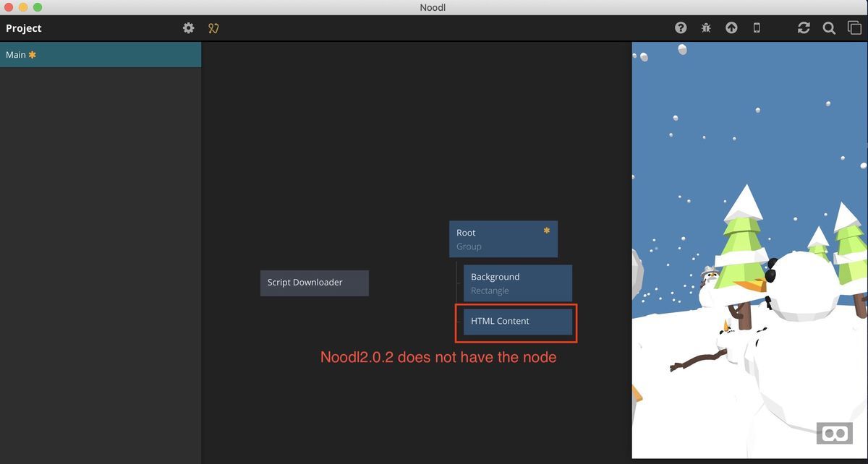Open the mobile device preview icon
The height and width of the screenshot is (464, 868).
(757, 27)
